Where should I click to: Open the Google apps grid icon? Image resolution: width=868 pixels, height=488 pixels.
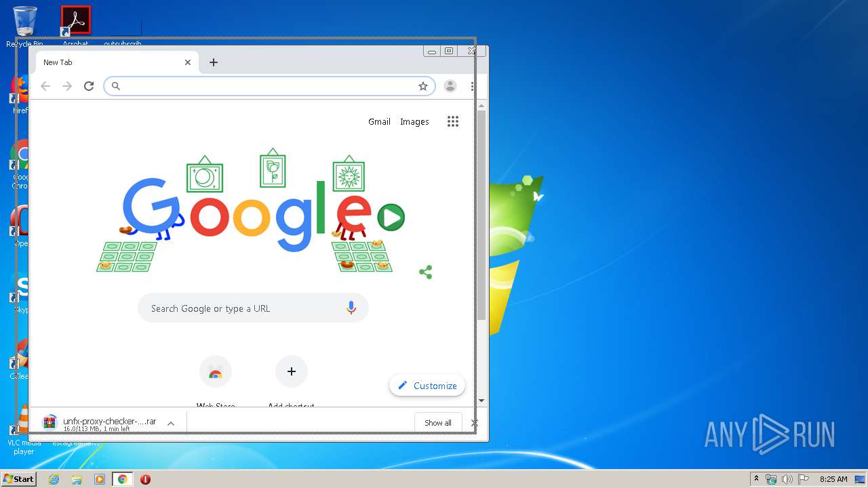[x=453, y=121]
